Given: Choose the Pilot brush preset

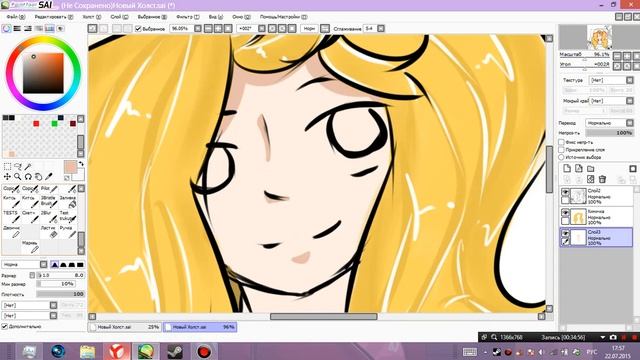Looking at the screenshot, I should pos(49,189).
